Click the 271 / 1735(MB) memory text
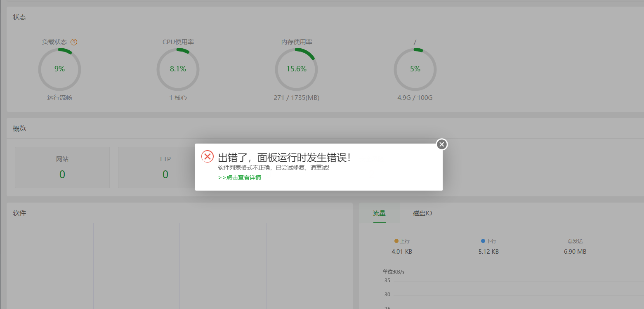 (x=296, y=98)
